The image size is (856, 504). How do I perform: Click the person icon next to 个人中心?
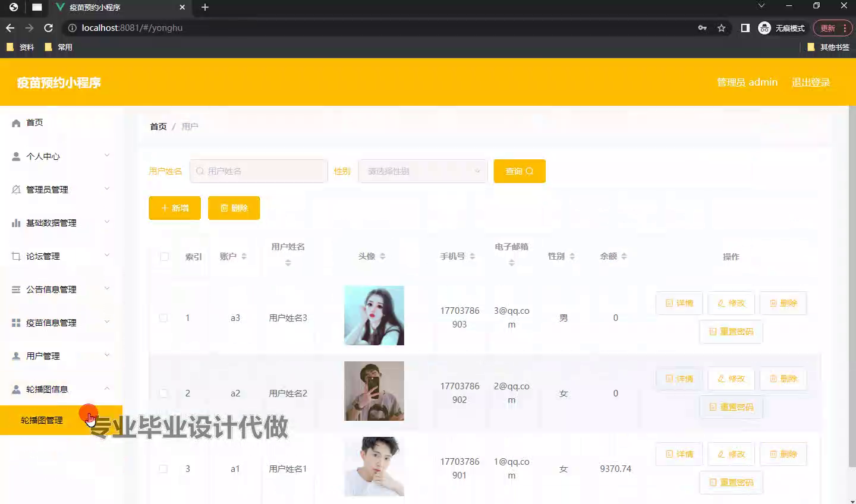16,156
